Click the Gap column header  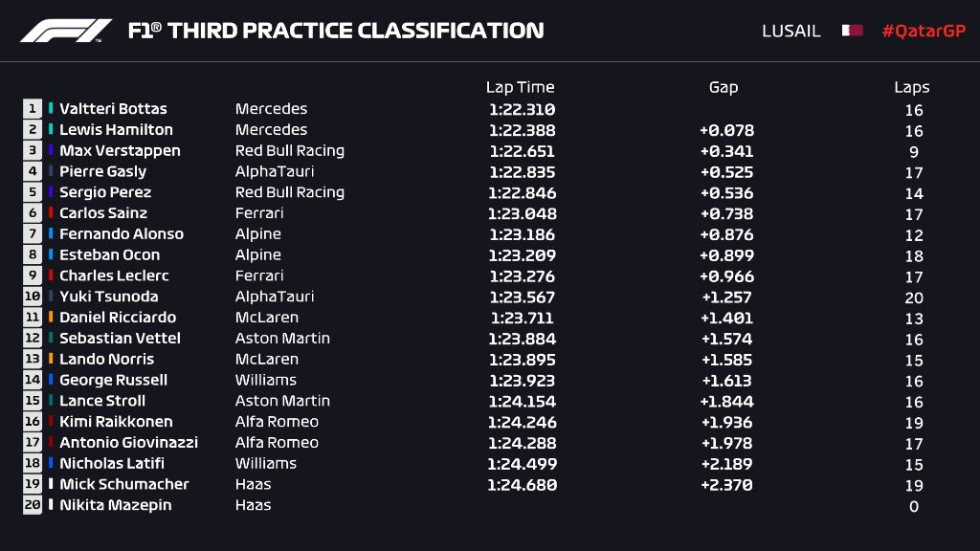(x=724, y=87)
